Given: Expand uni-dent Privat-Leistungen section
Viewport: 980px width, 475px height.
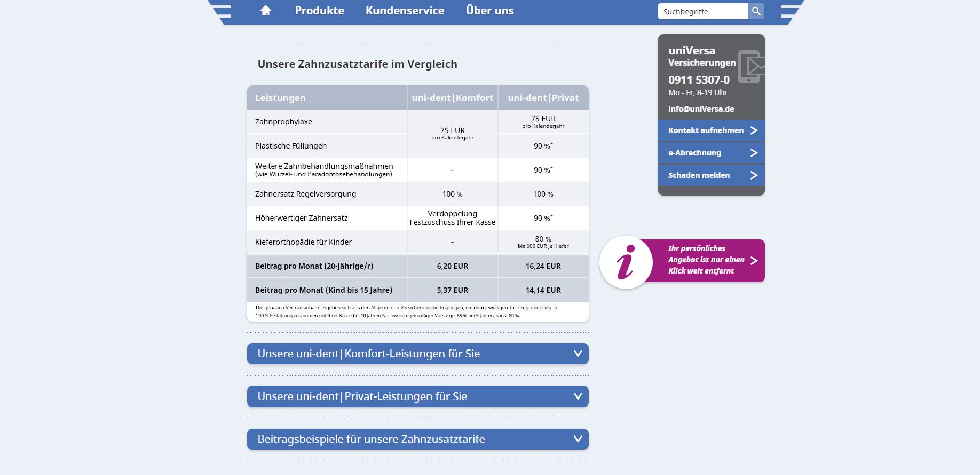Looking at the screenshot, I should coord(418,396).
